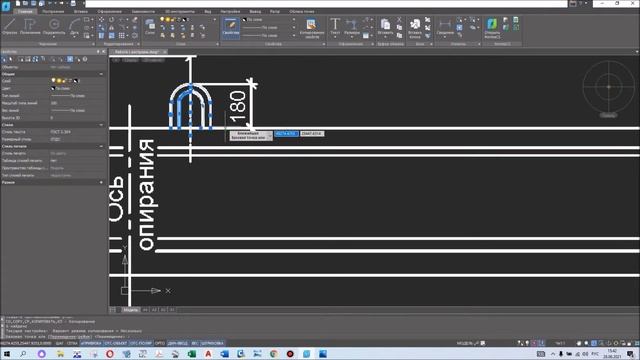Open the Построение ribbon tab
This screenshot has width=640, height=360.
[x=53, y=11]
